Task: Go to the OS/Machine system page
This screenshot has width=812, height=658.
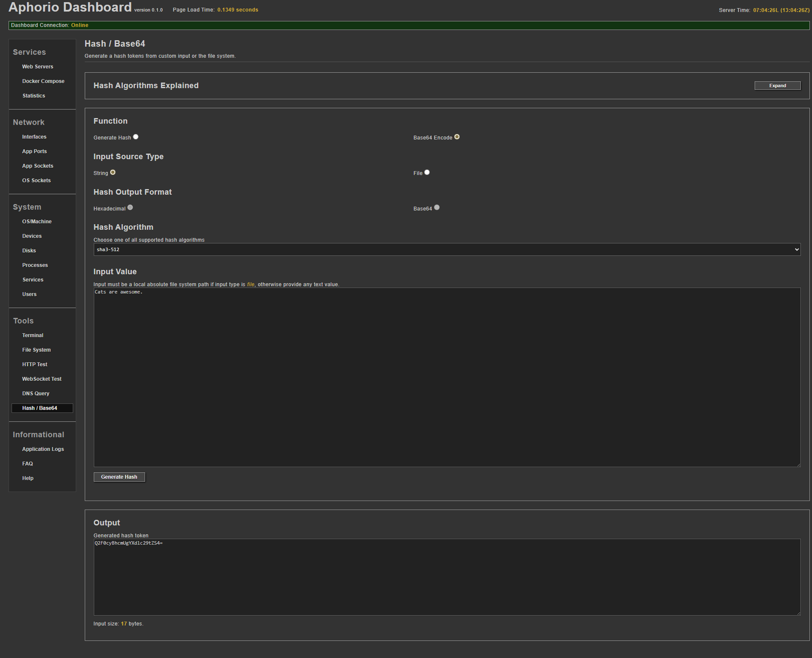Action: [x=37, y=222]
